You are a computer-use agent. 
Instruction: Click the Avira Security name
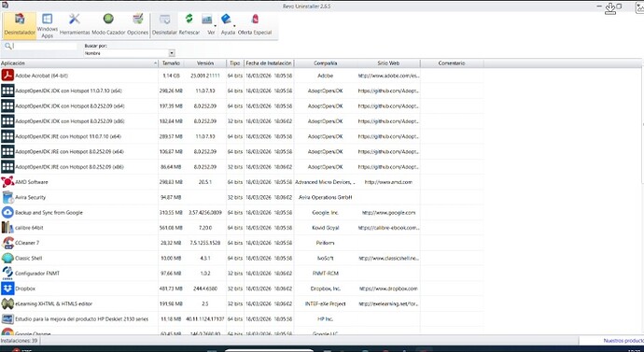click(31, 197)
